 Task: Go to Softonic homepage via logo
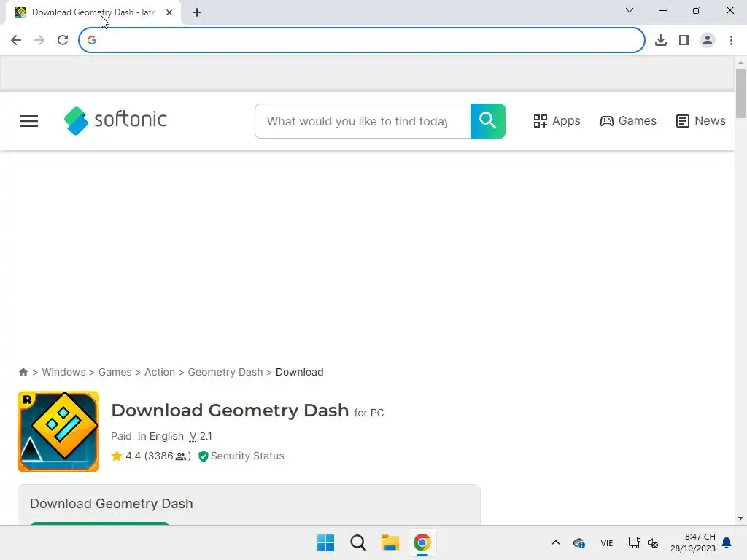click(x=115, y=120)
